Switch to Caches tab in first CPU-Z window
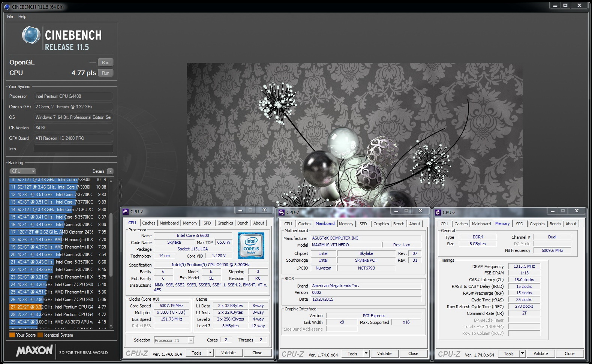Screen dimensions: 592x364 point(149,223)
